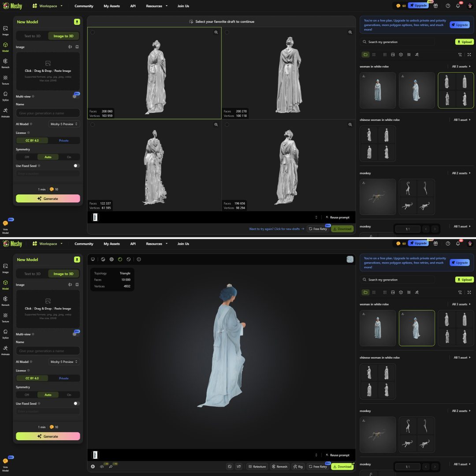Click Reuse prompt in the upper draft-selection window

338,217
